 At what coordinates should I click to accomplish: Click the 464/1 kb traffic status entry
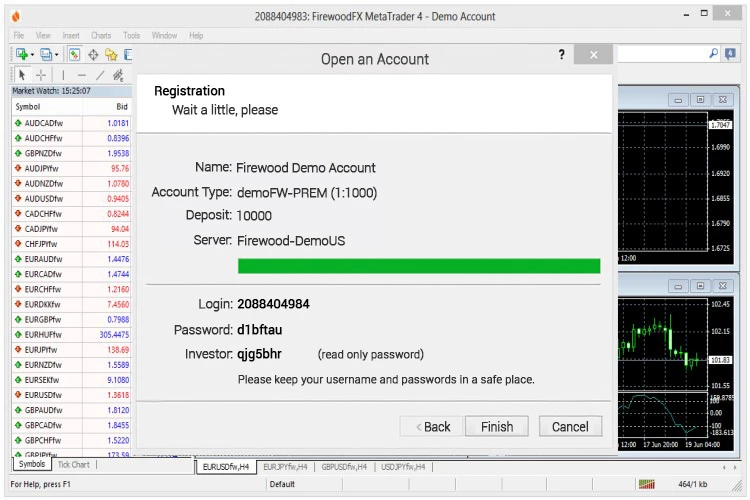click(692, 484)
